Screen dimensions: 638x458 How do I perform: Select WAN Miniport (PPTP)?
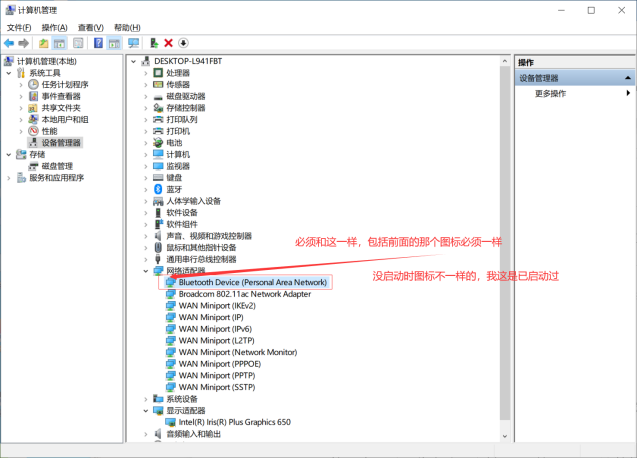pyautogui.click(x=217, y=375)
